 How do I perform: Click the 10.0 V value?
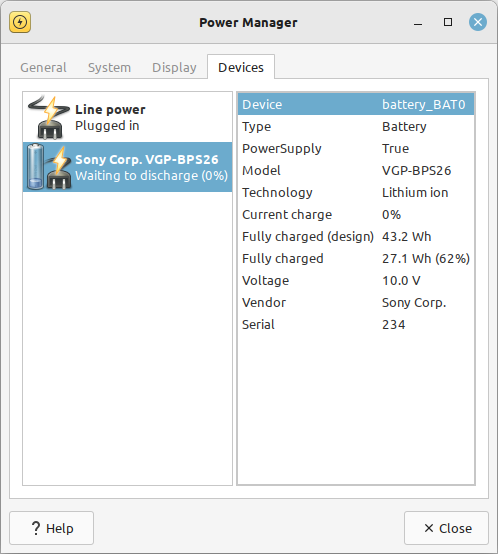pos(401,281)
